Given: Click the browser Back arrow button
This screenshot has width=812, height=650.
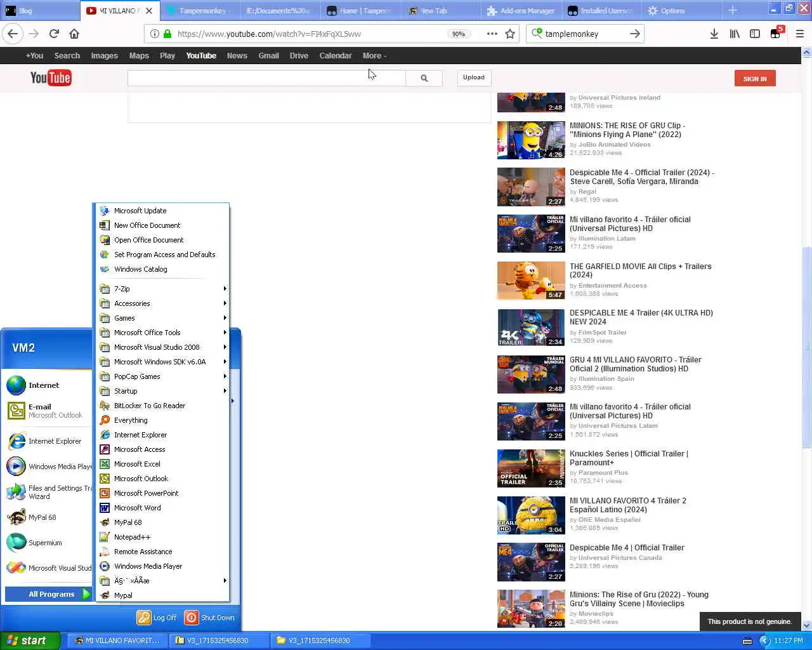Looking at the screenshot, I should tap(13, 34).
